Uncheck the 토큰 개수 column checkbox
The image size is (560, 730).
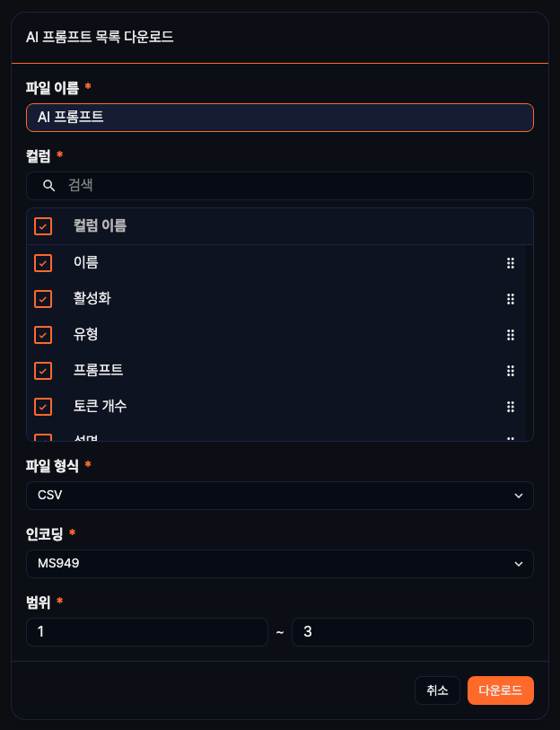(42, 406)
